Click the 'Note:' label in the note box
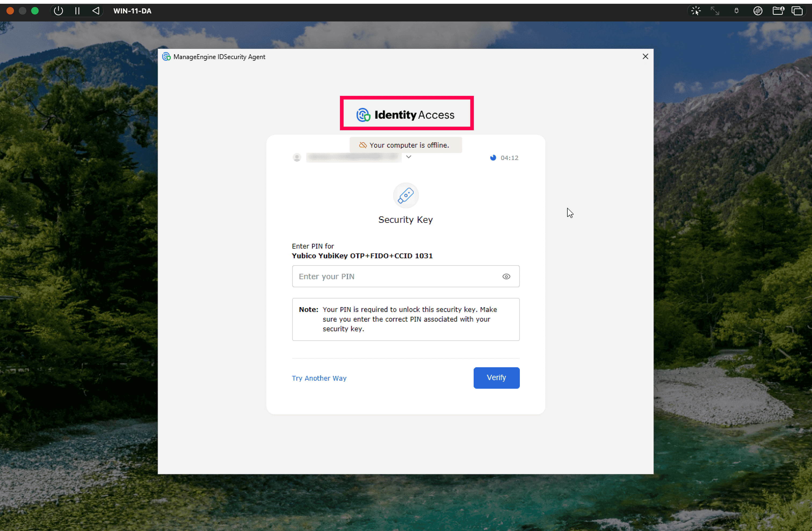This screenshot has width=812, height=531. (308, 309)
